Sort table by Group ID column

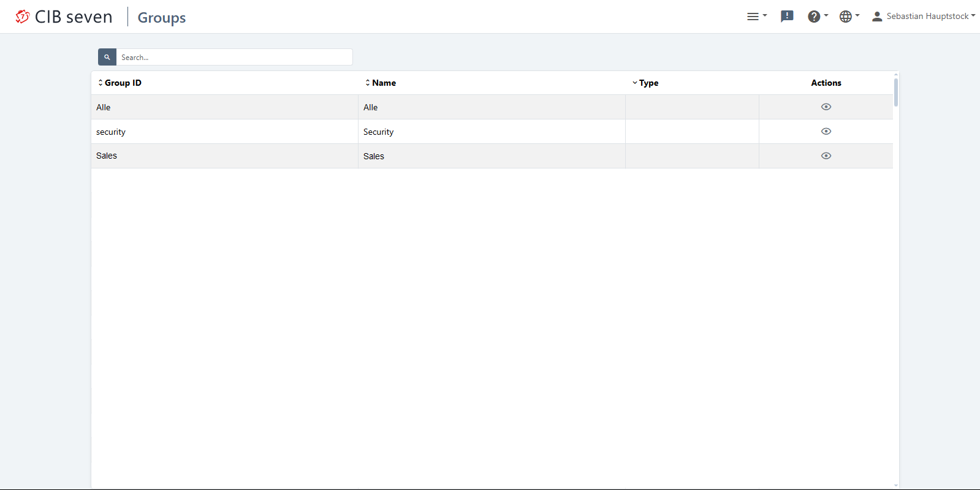(120, 83)
